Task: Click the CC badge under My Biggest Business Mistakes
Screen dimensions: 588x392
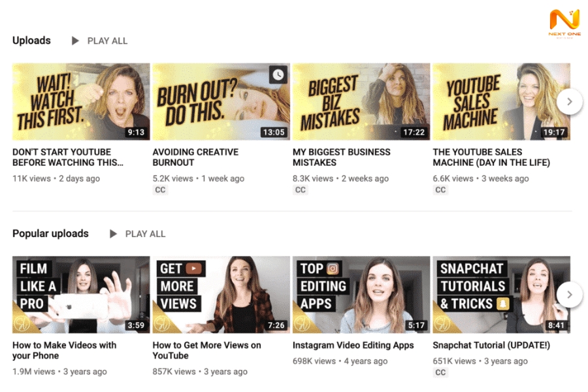Action: pyautogui.click(x=301, y=190)
